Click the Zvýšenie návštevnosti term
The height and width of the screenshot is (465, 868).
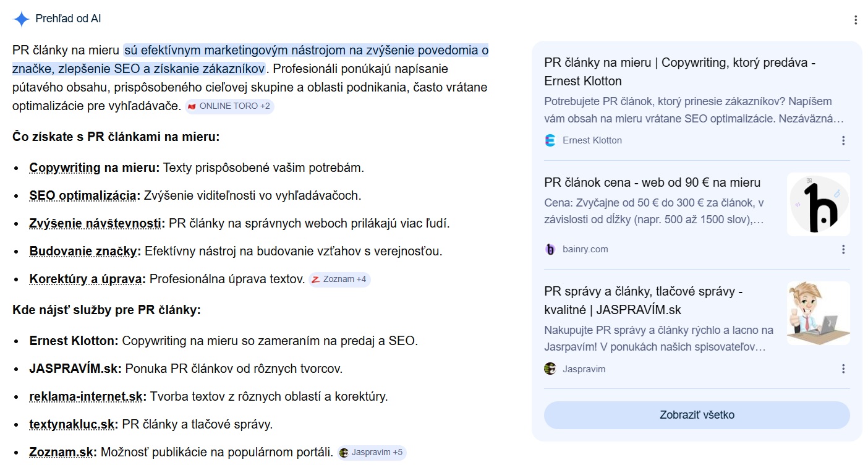97,223
